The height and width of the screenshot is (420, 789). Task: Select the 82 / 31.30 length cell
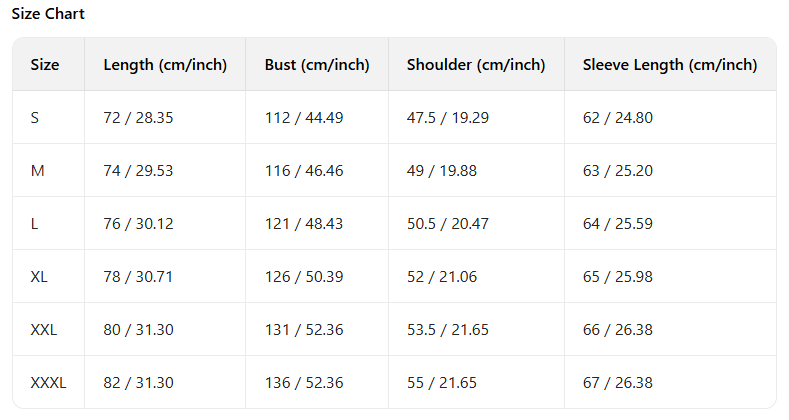138,383
